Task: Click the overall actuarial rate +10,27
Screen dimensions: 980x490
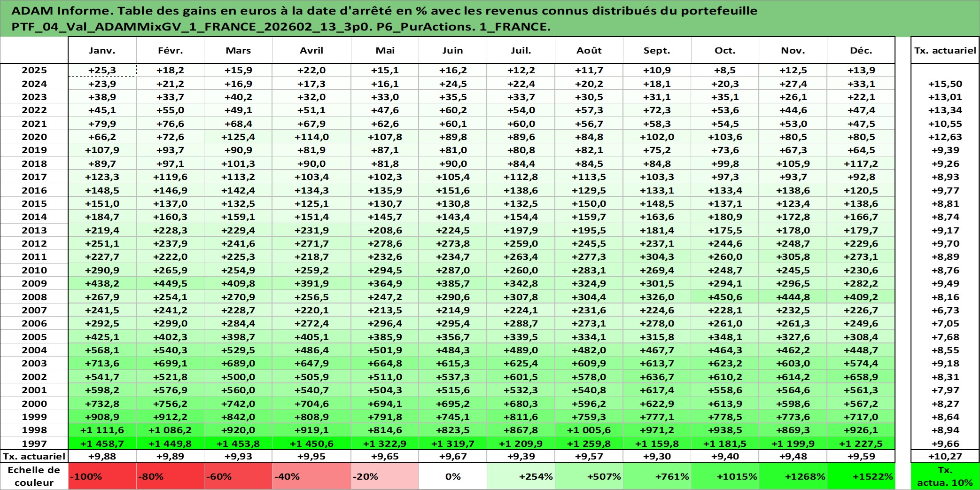Action: (945, 456)
